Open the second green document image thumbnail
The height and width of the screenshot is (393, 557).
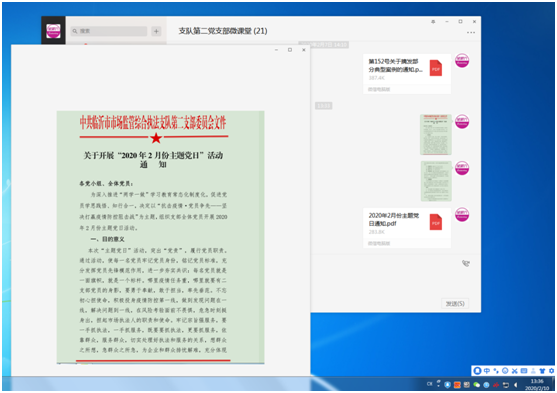(x=436, y=181)
